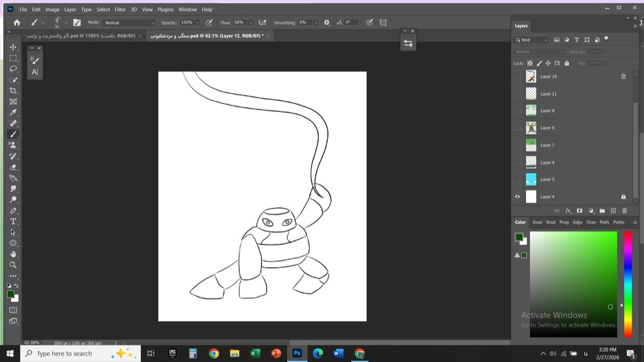The image size is (644, 362).
Task: Toggle the layer filter on/off switch
Action: click(x=606, y=39)
